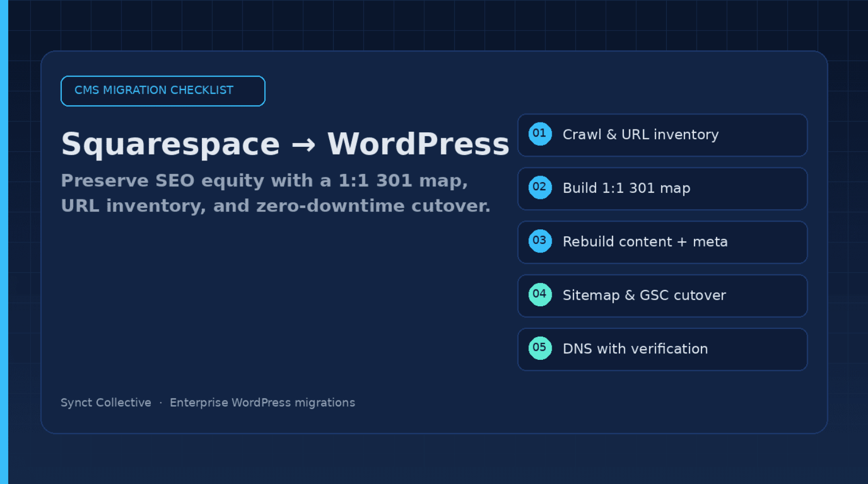Click the 01 step number circle
The width and height of the screenshot is (868, 484).
point(540,134)
